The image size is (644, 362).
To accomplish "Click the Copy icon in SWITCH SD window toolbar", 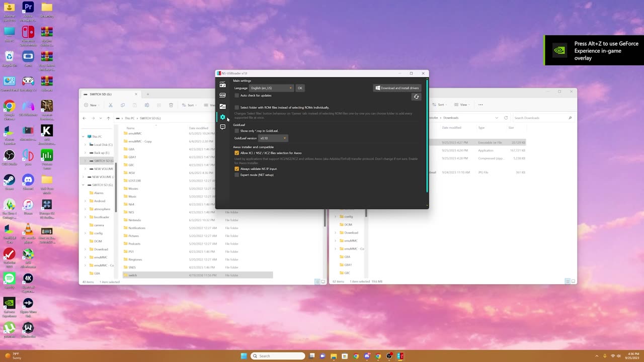I will pos(123,105).
